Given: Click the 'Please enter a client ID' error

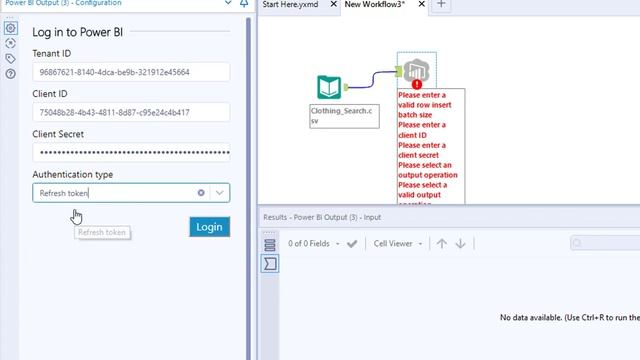Looking at the screenshot, I should (422, 130).
